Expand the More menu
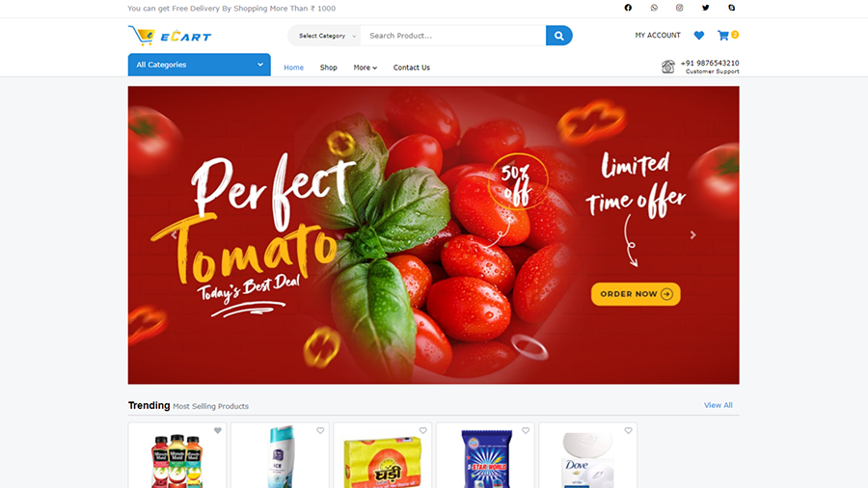 pyautogui.click(x=366, y=68)
